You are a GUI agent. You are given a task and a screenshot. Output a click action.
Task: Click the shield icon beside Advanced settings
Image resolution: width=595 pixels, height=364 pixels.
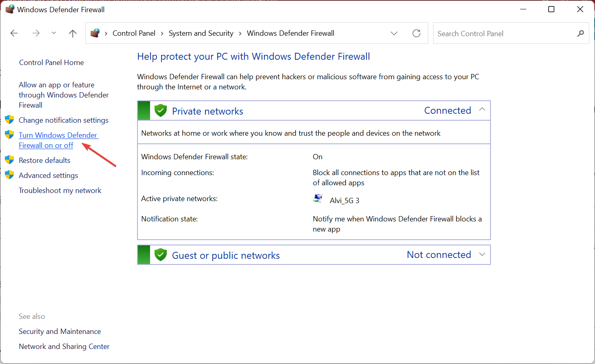click(9, 175)
